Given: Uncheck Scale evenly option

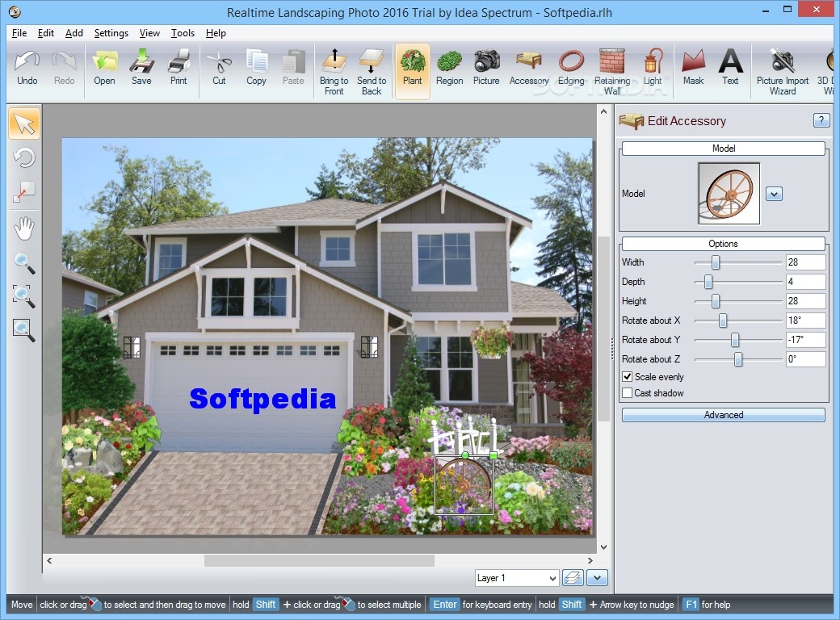Looking at the screenshot, I should coord(628,376).
